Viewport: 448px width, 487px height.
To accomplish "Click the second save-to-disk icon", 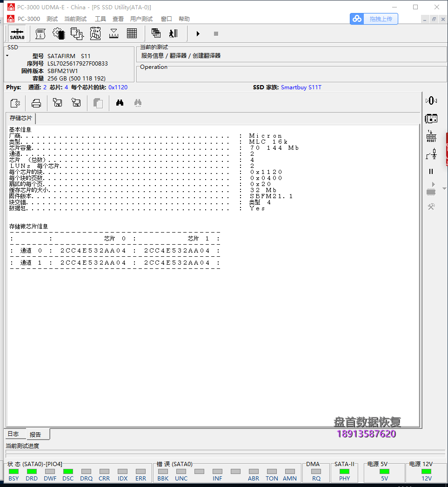I will (x=76, y=103).
